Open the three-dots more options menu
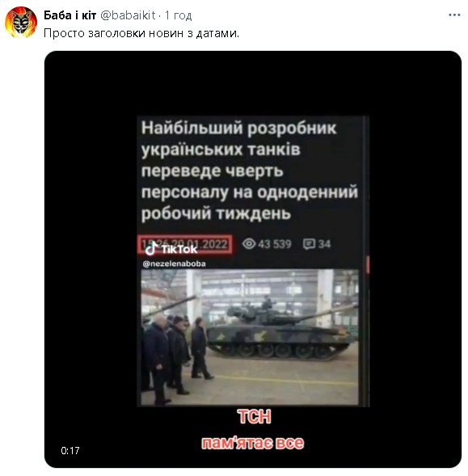This screenshot has height=476, width=468. pyautogui.click(x=454, y=15)
